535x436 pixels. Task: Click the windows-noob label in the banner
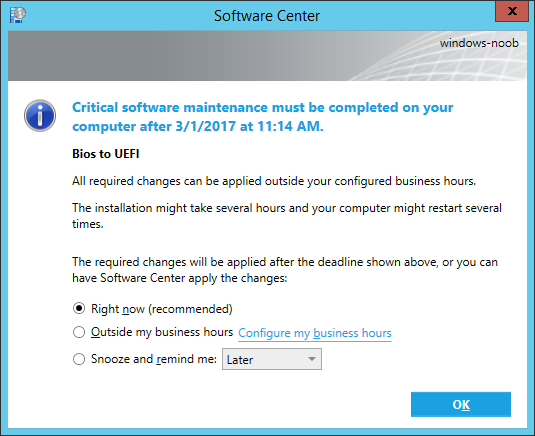479,43
